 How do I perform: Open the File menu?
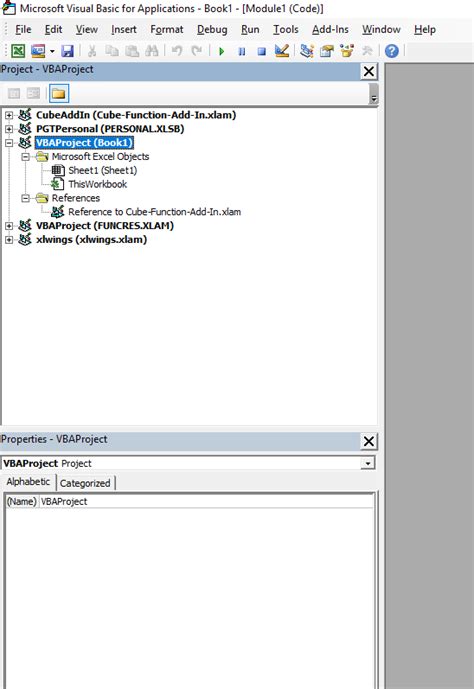point(23,29)
